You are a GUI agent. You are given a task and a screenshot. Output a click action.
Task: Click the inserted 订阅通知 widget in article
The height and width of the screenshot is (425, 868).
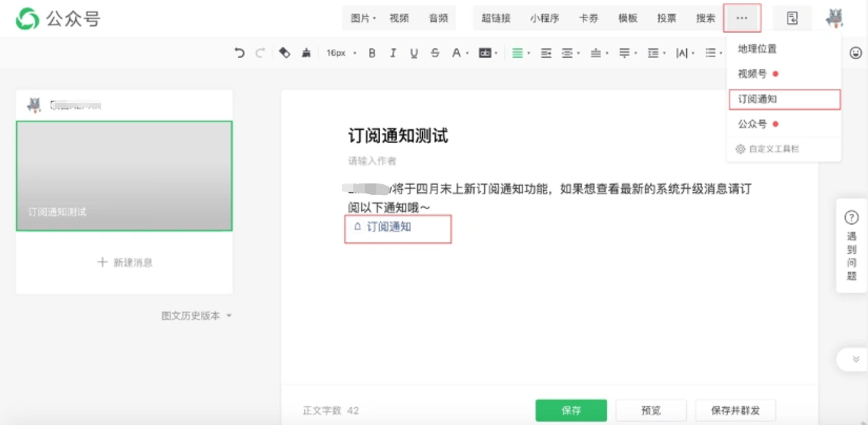tap(383, 226)
